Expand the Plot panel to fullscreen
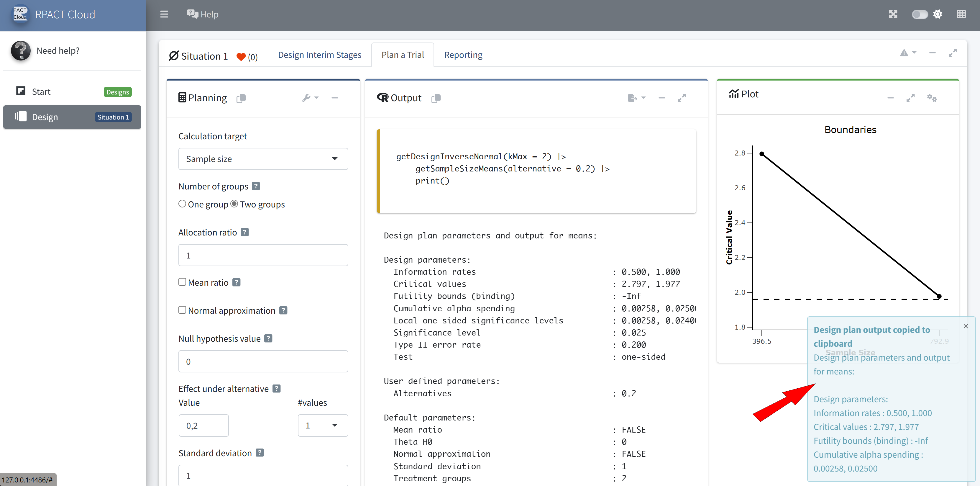 [910, 98]
